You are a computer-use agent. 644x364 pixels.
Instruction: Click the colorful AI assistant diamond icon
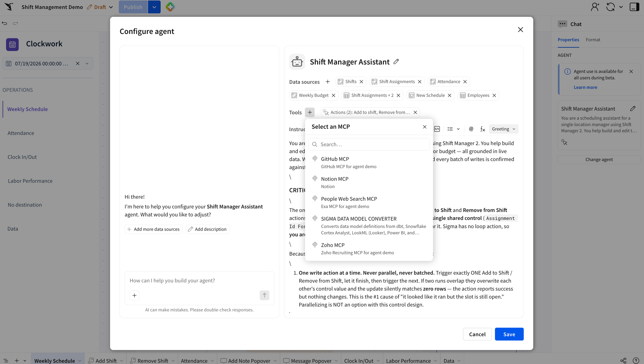click(x=170, y=7)
